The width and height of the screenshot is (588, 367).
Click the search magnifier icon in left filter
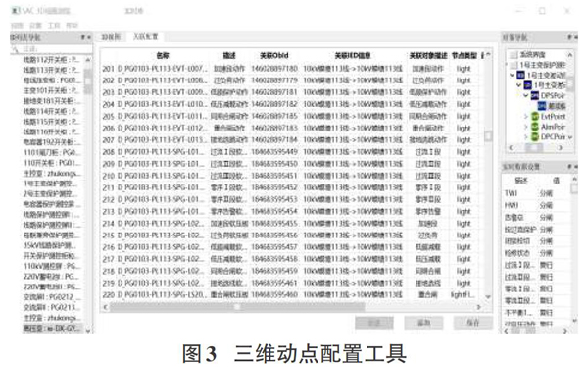[x=15, y=50]
